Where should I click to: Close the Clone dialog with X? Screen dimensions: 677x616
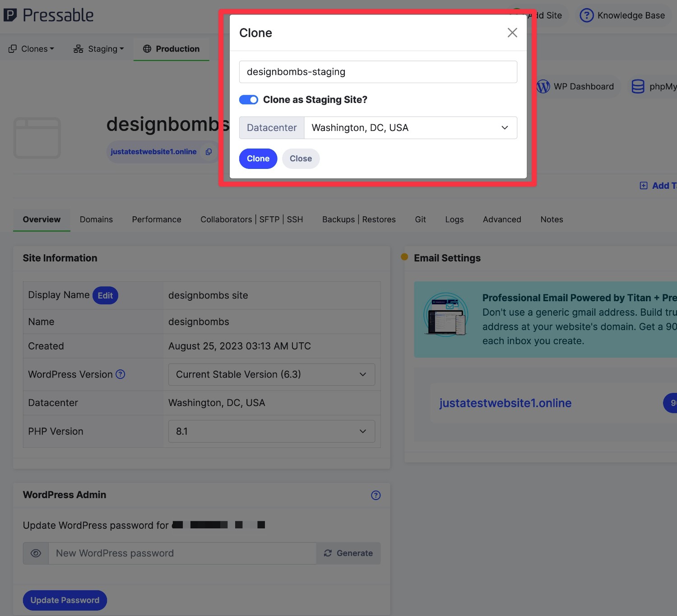tap(512, 33)
